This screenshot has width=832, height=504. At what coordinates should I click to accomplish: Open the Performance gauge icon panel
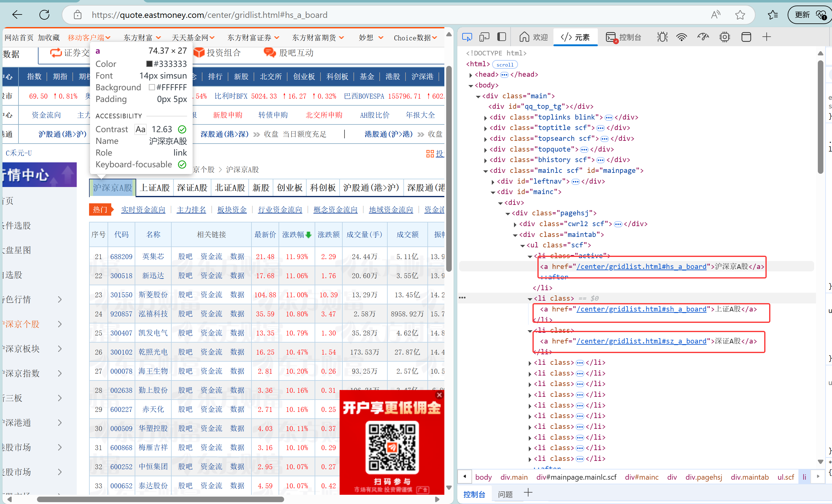coord(703,37)
